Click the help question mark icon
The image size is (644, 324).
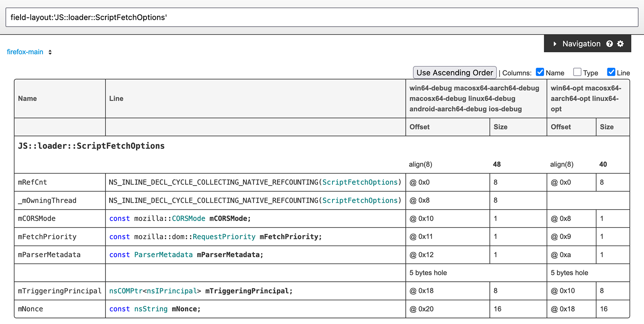click(609, 44)
